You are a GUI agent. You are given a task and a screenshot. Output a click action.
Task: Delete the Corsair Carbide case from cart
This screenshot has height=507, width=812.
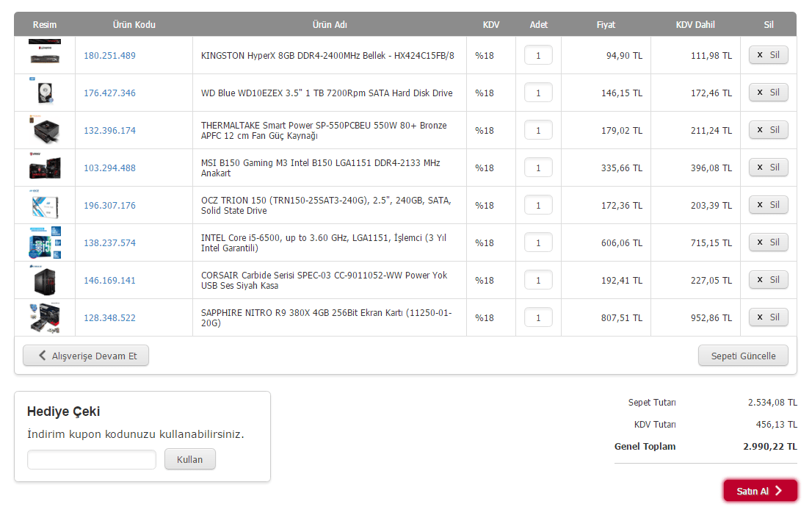pos(768,280)
